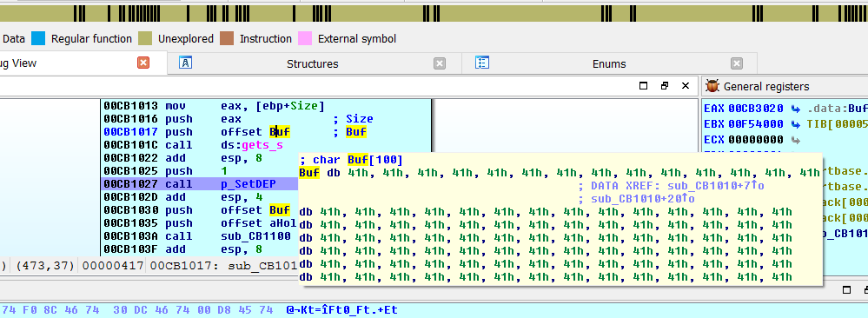This screenshot has width=868, height=318.
Task: Click the sub_CB1100 call target
Action: pos(255,236)
